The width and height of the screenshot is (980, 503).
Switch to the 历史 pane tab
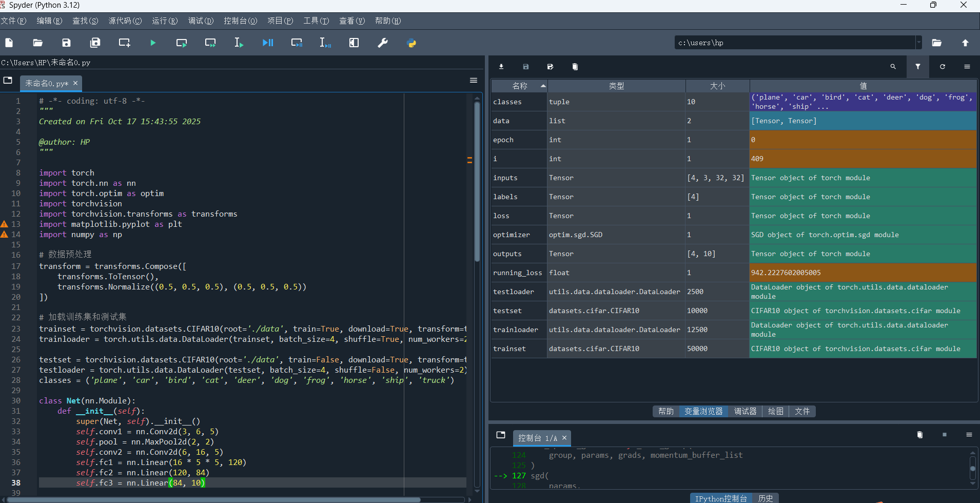click(766, 498)
